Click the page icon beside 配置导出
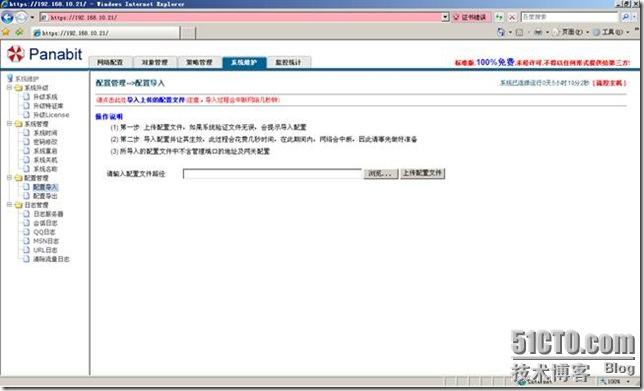Viewport: 644px width, 391px height. click(x=26, y=196)
